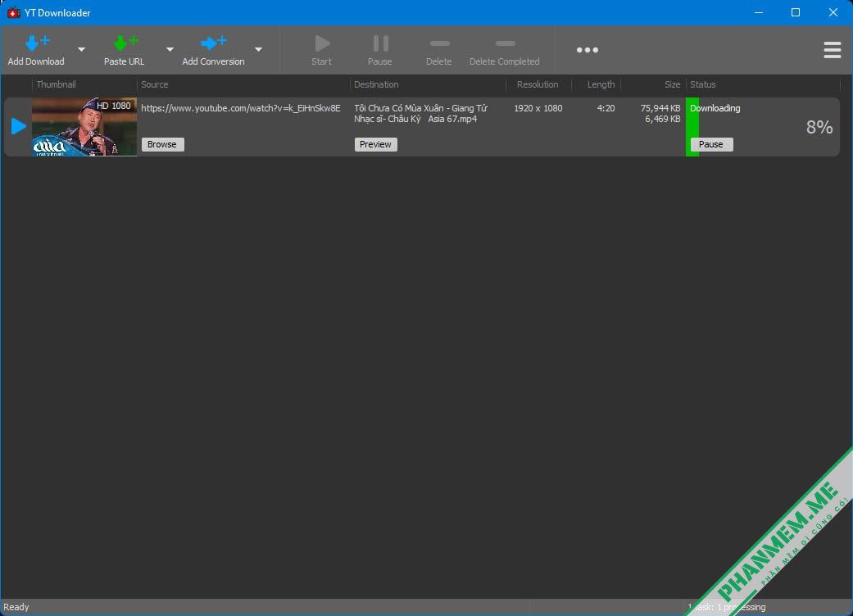The width and height of the screenshot is (853, 616).
Task: Click the Length column header
Action: [x=601, y=84]
